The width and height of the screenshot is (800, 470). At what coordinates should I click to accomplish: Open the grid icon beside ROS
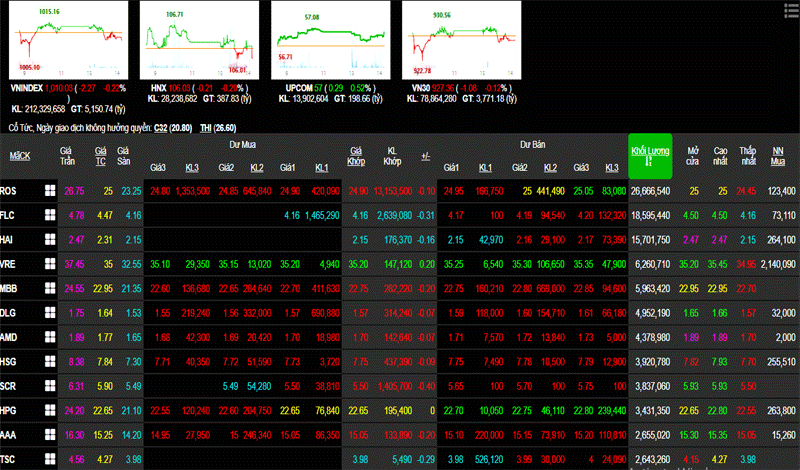50,191
